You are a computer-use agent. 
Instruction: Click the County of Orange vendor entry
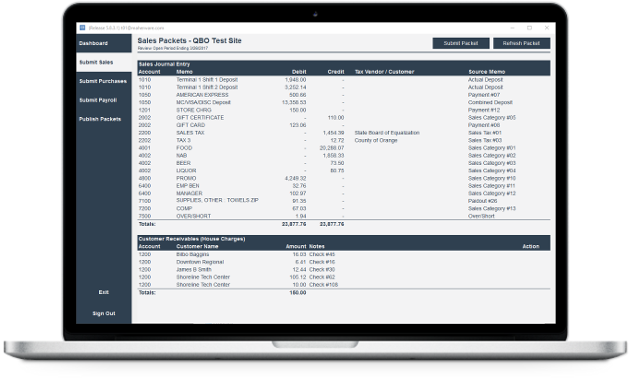click(x=376, y=140)
